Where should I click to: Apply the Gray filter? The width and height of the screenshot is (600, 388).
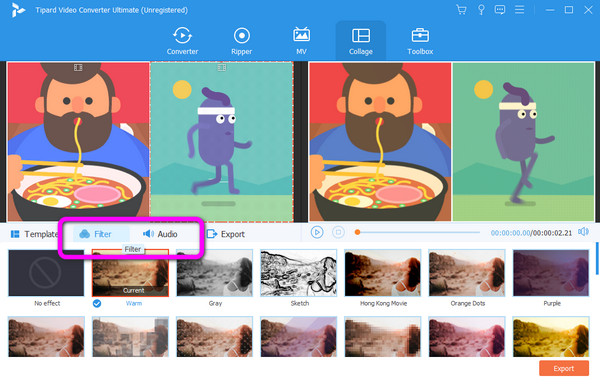click(x=214, y=273)
